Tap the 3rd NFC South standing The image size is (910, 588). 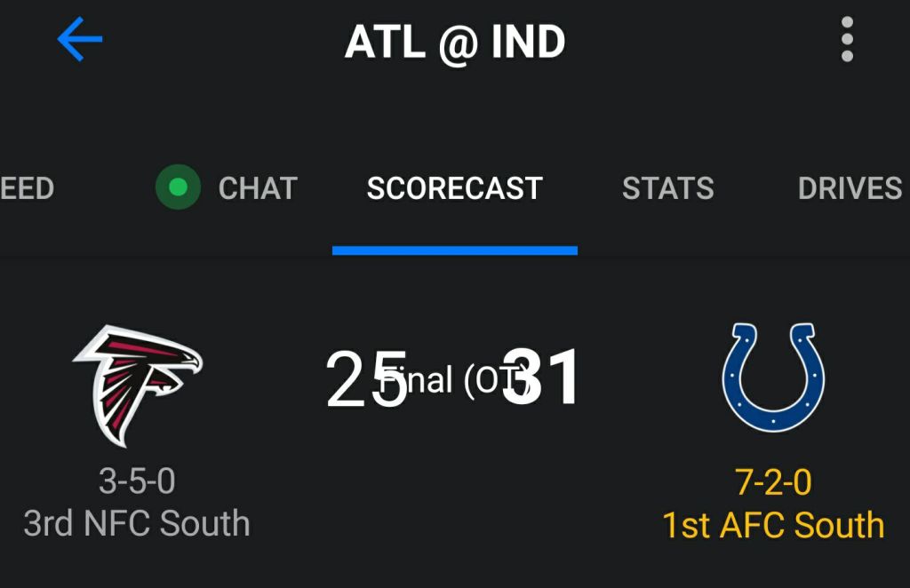[137, 523]
